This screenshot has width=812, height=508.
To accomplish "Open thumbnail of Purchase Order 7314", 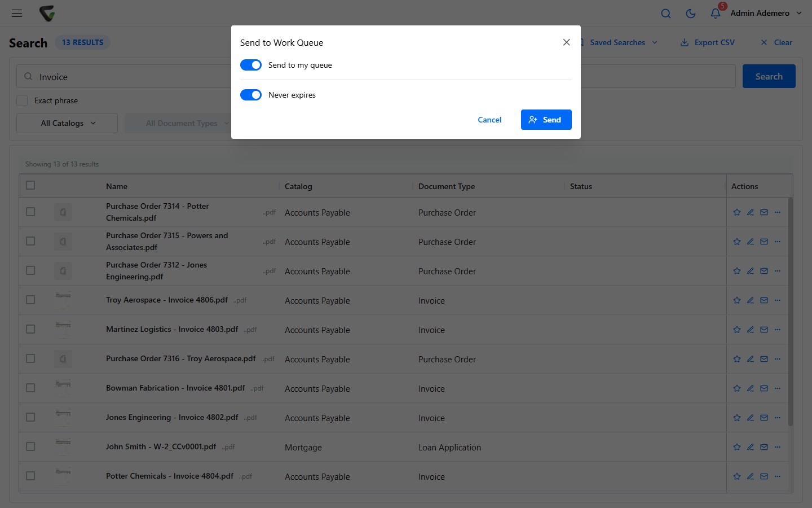I will point(63,212).
